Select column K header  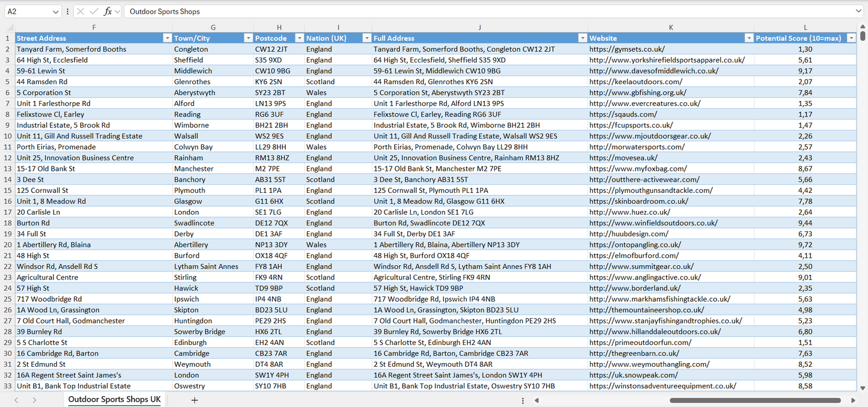pos(670,28)
